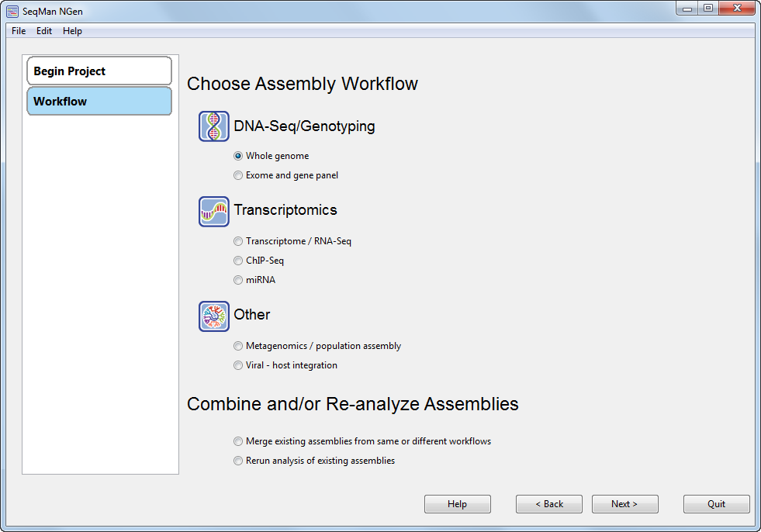Maximize the SeqMan NGen window
The height and width of the screenshot is (532, 761).
[708, 9]
